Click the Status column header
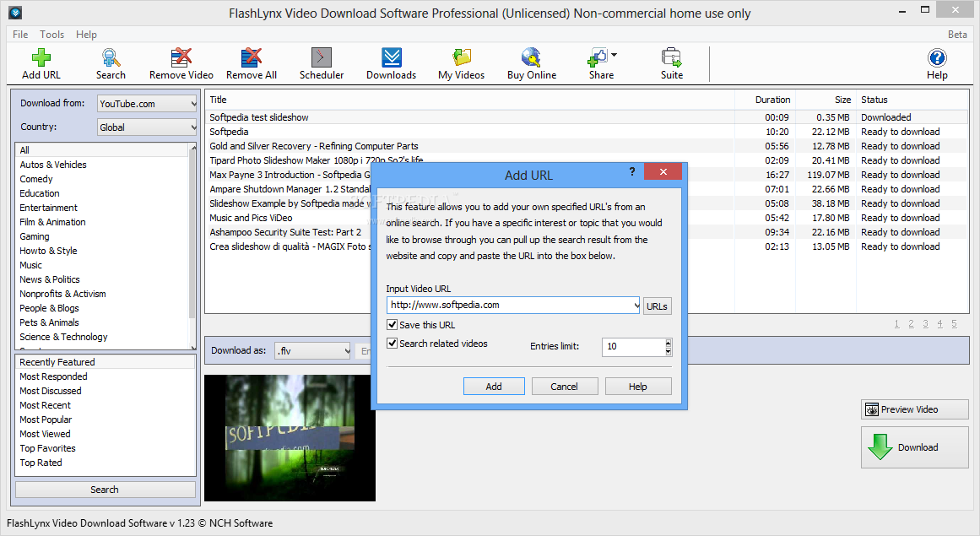The height and width of the screenshot is (536, 980). coord(912,100)
